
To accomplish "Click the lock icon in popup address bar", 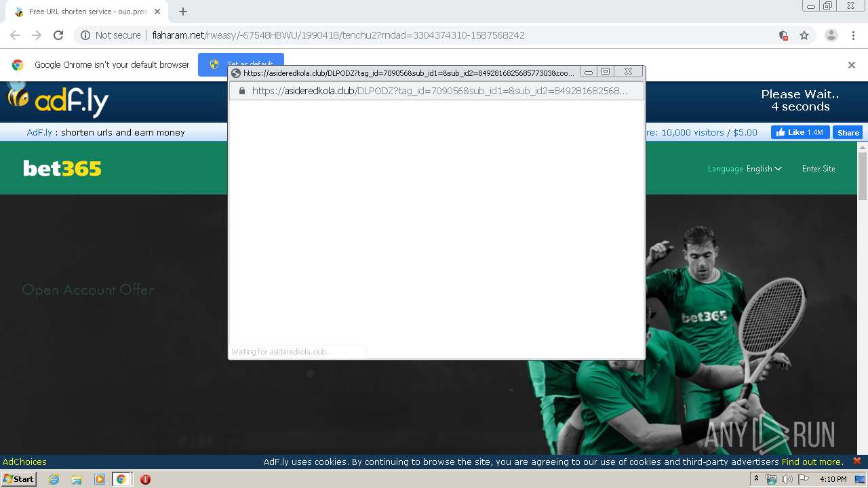I will [x=241, y=91].
